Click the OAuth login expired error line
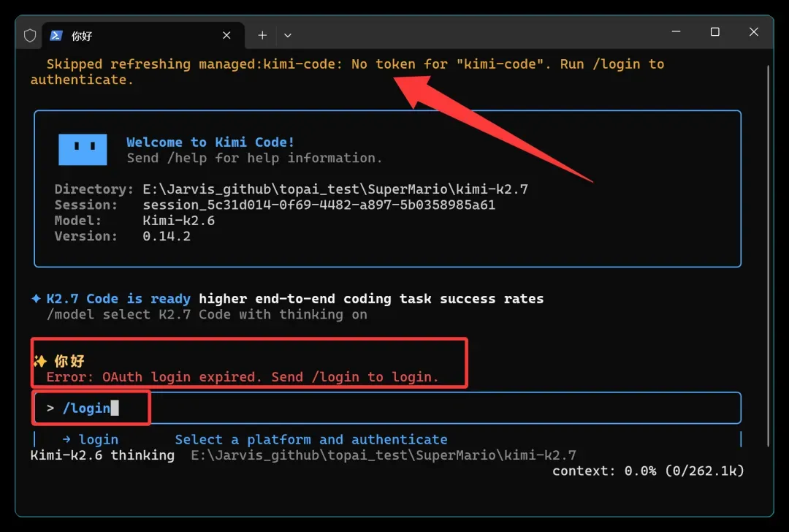789x532 pixels. (243, 377)
